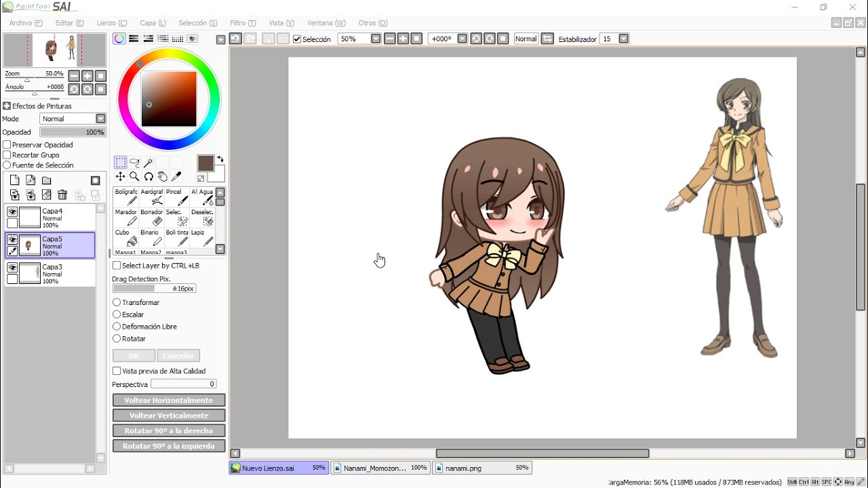Delete layer with trash can icon
The height and width of the screenshot is (488, 868).
62,195
